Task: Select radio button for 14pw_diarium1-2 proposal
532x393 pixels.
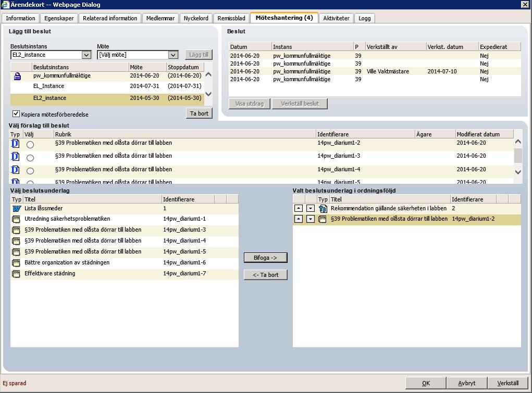Action: pyautogui.click(x=30, y=145)
